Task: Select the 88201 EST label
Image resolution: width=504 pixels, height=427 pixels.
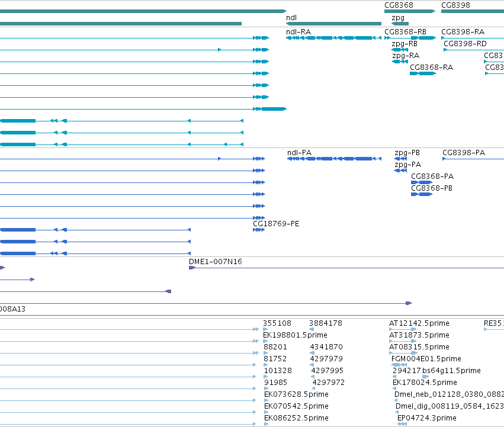Action: pyautogui.click(x=275, y=347)
